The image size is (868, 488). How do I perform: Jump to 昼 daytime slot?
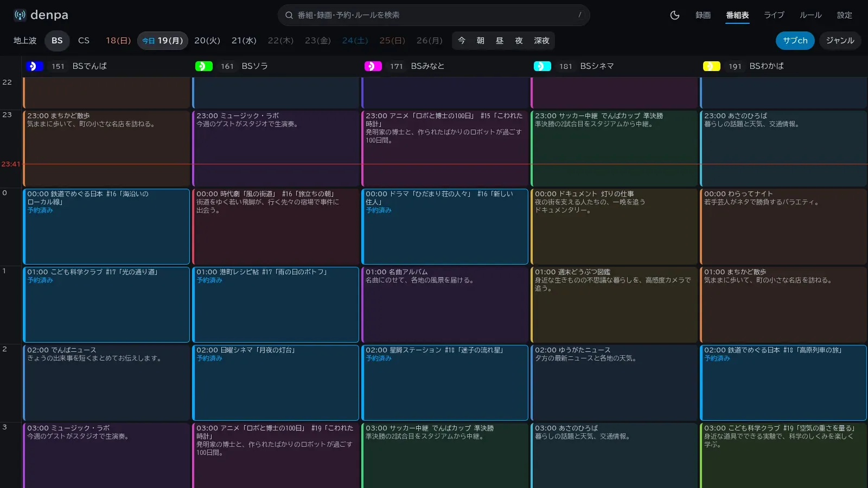click(x=500, y=41)
